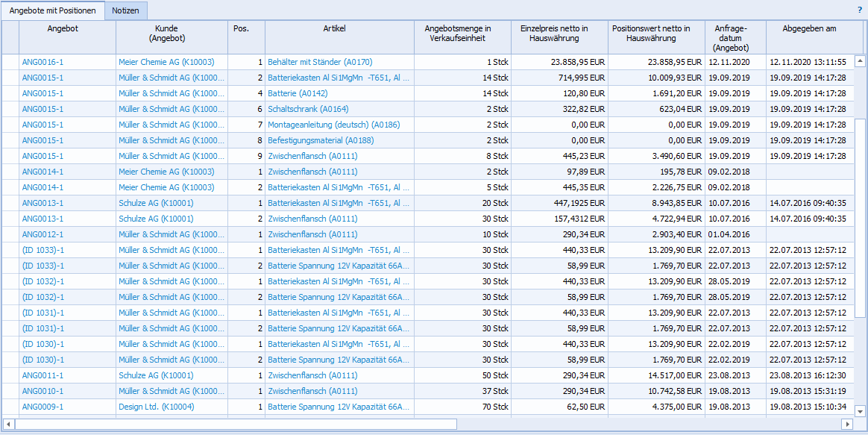Open offer ANG0016-1 link
The width and height of the screenshot is (868, 435).
tap(43, 62)
